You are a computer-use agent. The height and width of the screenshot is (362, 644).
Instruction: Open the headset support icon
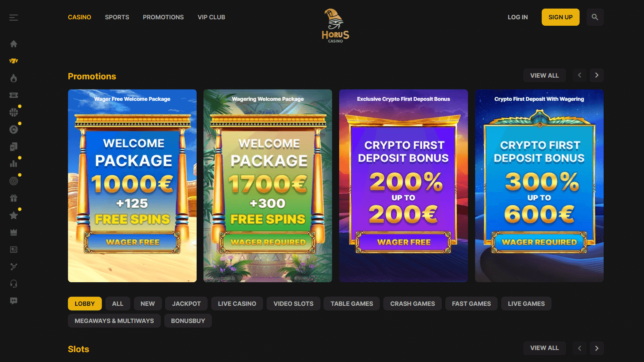click(14, 284)
